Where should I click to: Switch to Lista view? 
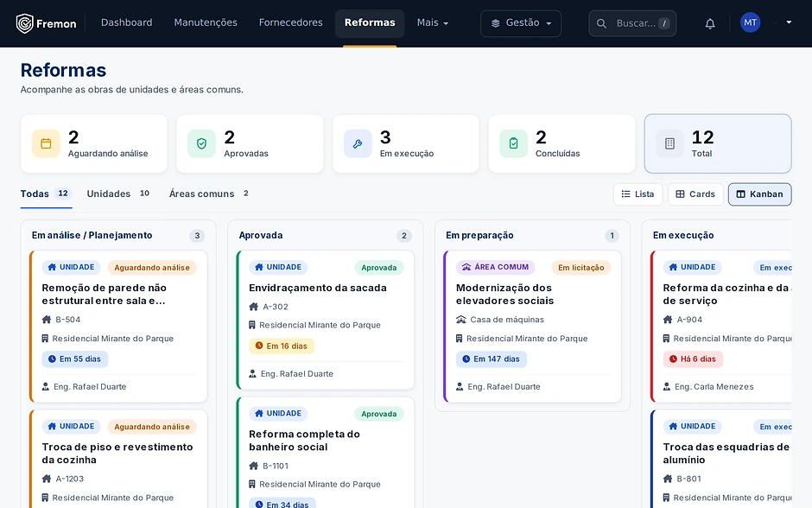638,194
